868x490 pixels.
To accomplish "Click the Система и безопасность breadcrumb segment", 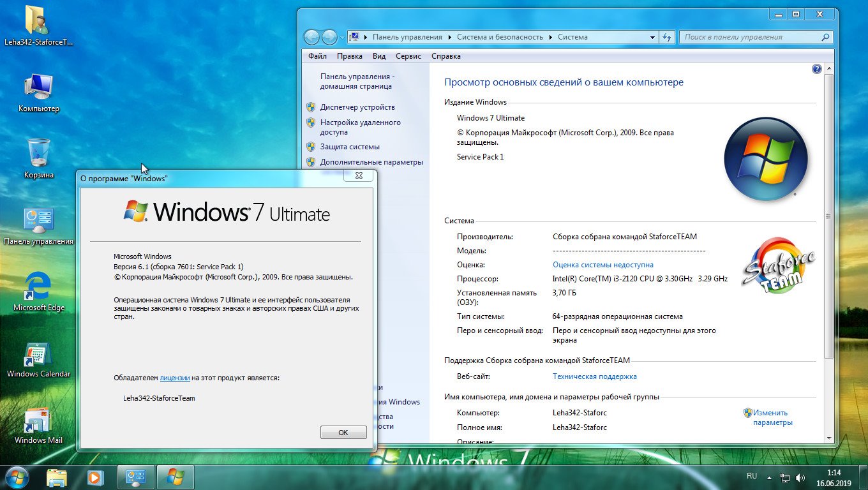I will 500,37.
